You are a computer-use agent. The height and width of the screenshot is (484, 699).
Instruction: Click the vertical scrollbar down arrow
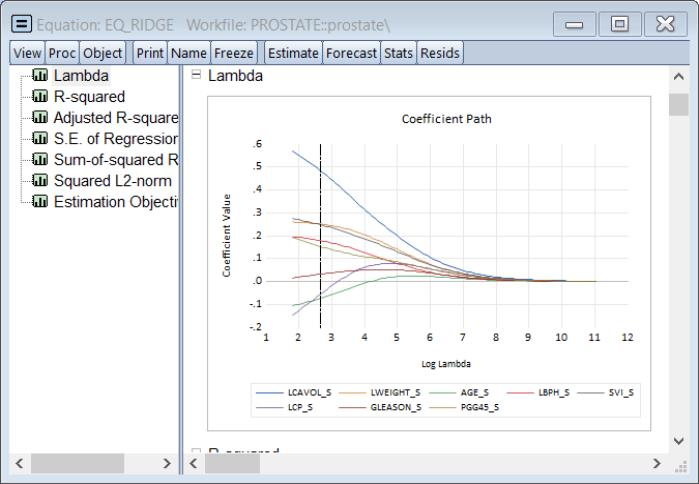(679, 441)
